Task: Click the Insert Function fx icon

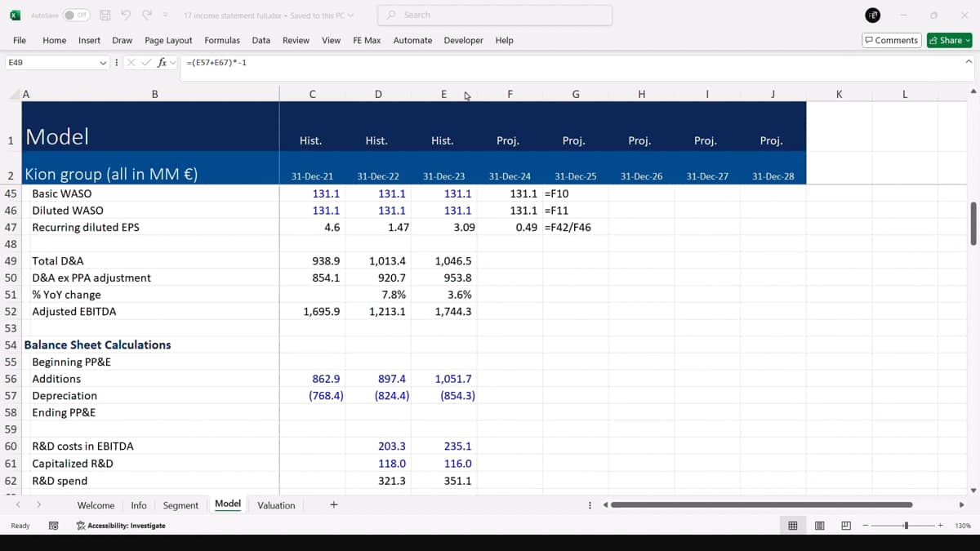Action: (x=162, y=62)
